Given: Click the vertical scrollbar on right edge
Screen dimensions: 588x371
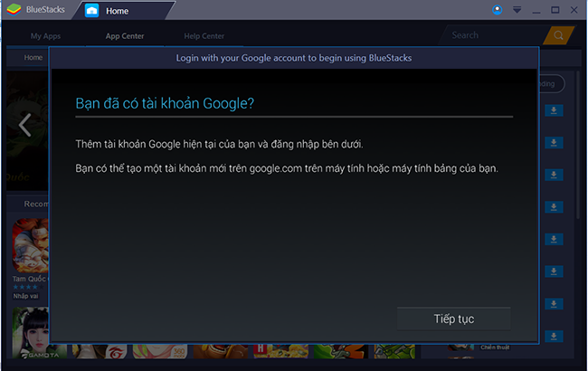Looking at the screenshot, I should click(578, 145).
